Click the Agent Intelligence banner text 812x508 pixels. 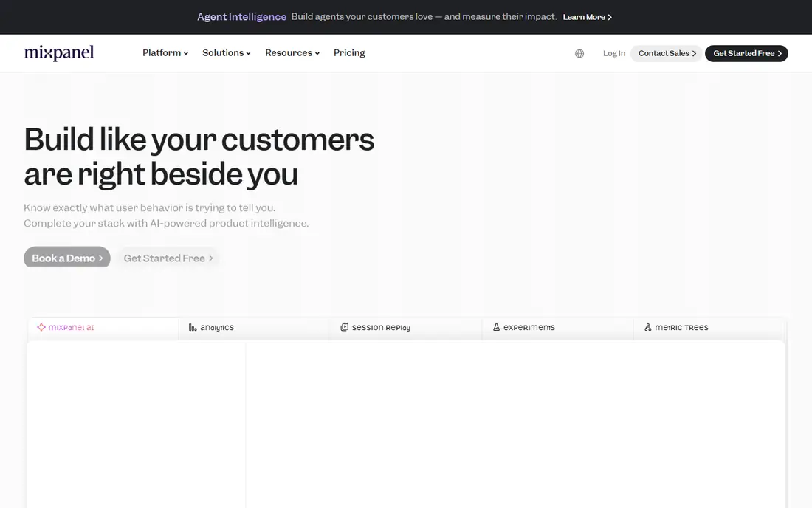pos(241,16)
